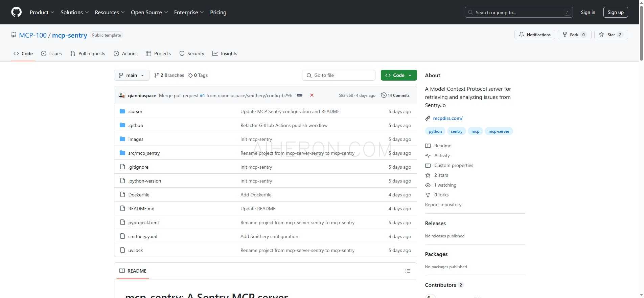Star the mcp-sentry repository
The height and width of the screenshot is (298, 644).
click(611, 35)
